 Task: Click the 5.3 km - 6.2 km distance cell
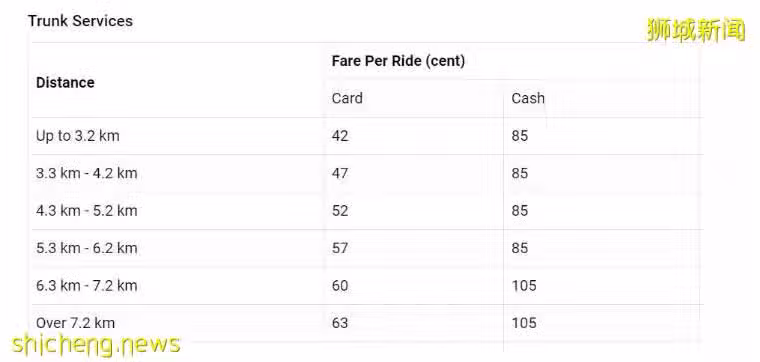(86, 248)
